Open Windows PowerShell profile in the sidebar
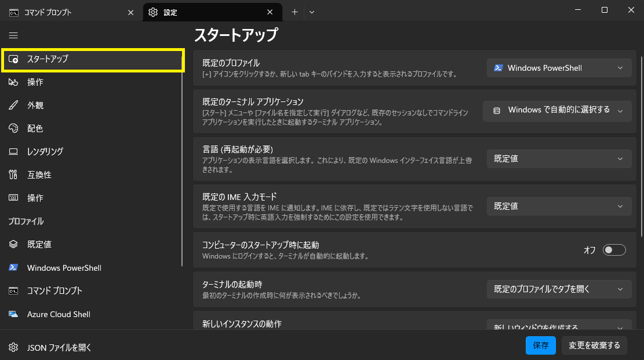The width and height of the screenshot is (644, 360). (64, 268)
